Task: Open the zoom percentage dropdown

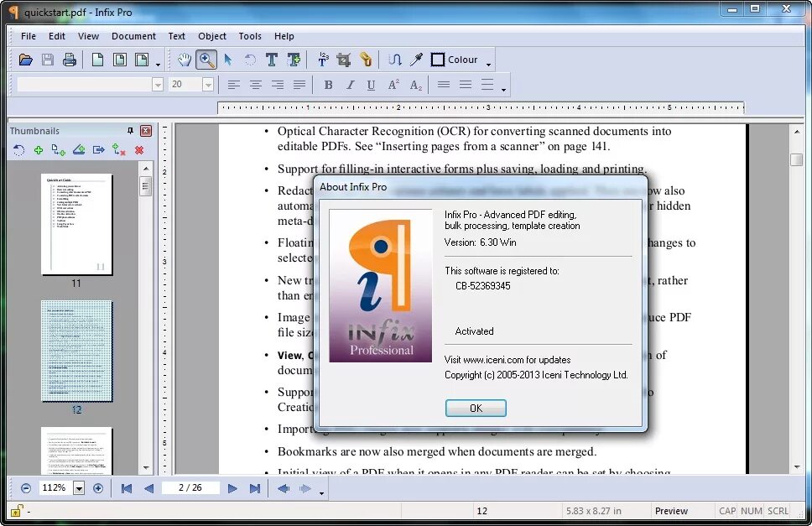Action: point(79,487)
